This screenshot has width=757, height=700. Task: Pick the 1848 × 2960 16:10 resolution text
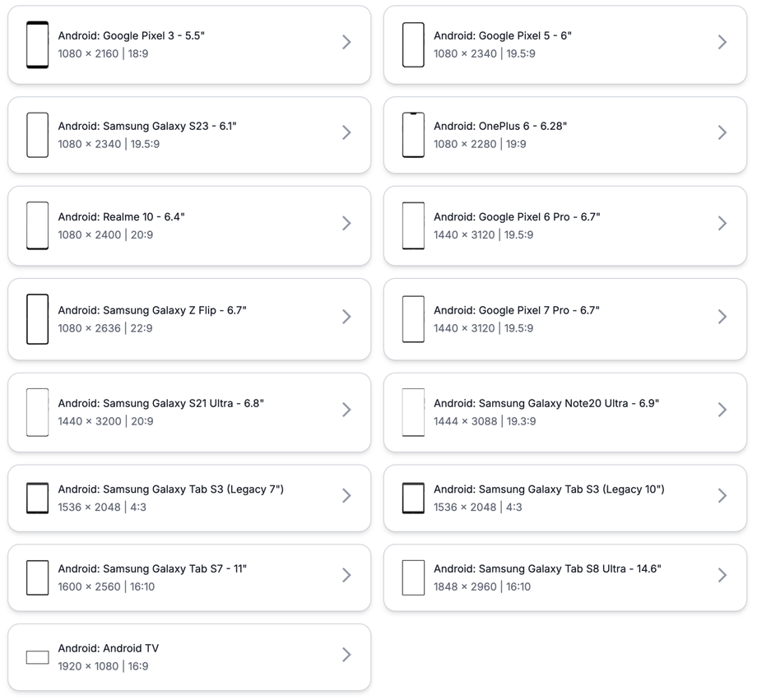[481, 586]
